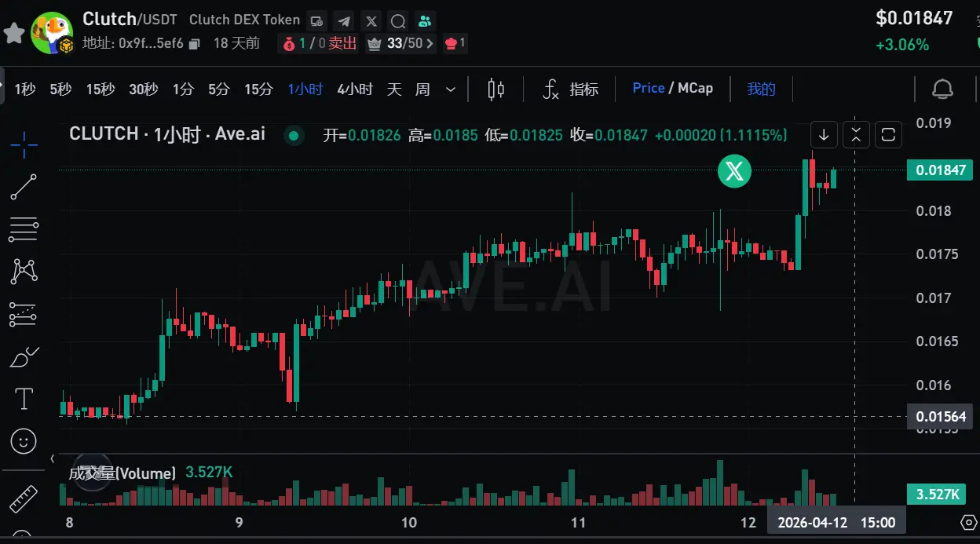Select the 15秒 timeframe
The width and height of the screenshot is (980, 544).
point(101,89)
